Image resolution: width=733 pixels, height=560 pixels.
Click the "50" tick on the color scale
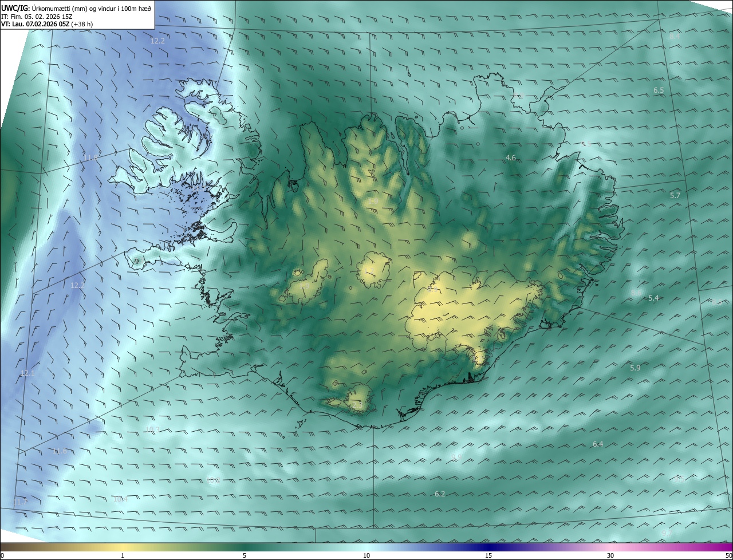point(728,555)
